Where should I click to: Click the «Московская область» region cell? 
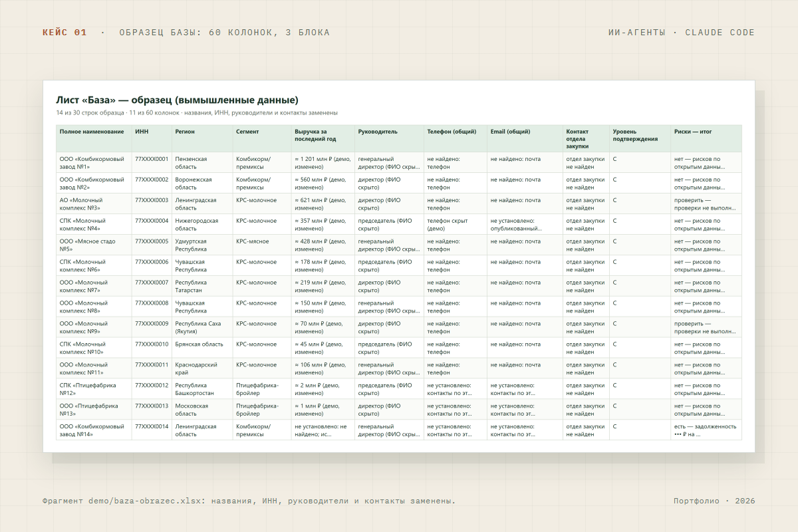pos(202,410)
